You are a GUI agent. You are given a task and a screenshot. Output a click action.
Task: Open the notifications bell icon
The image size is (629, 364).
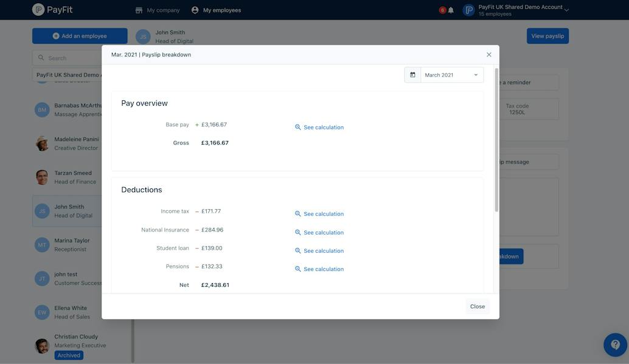click(451, 10)
